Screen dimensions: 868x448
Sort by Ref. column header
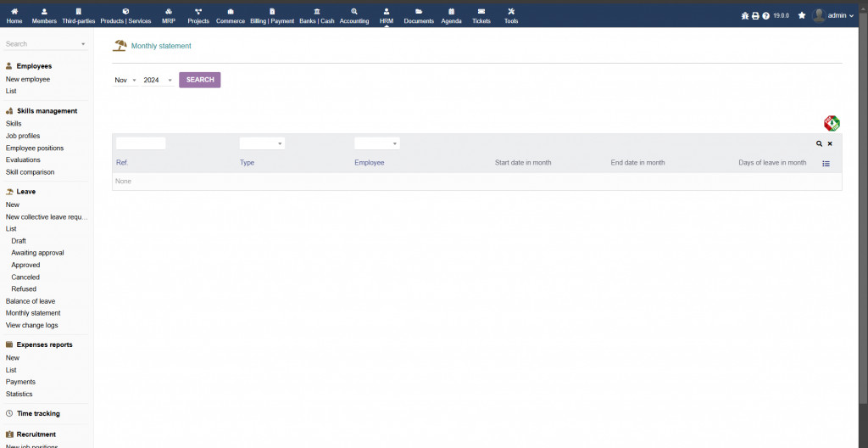click(x=122, y=162)
